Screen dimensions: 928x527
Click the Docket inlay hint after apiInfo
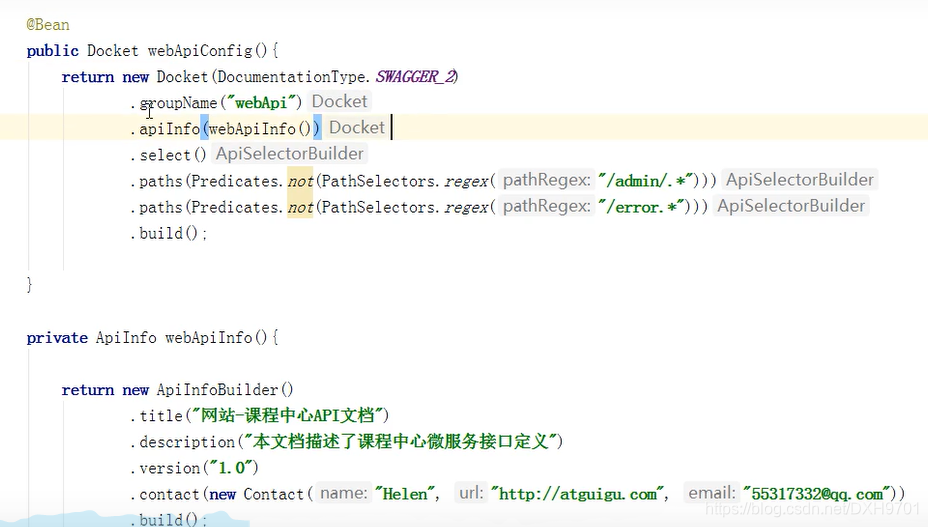(357, 128)
